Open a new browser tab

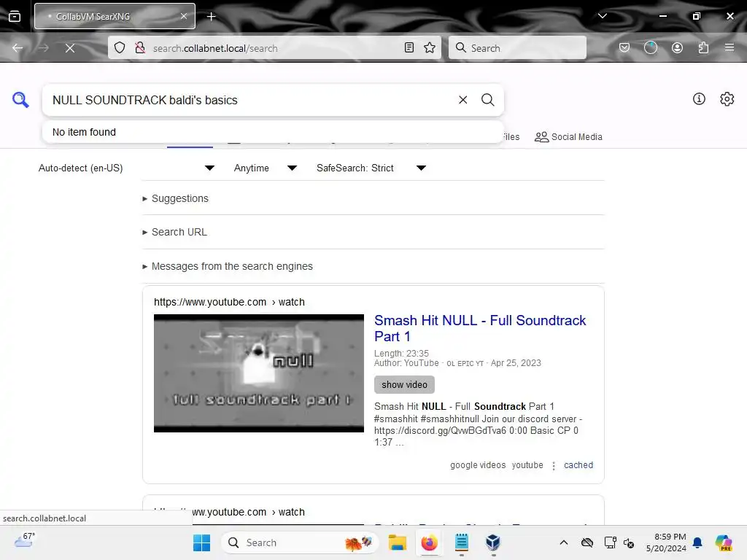(x=211, y=17)
